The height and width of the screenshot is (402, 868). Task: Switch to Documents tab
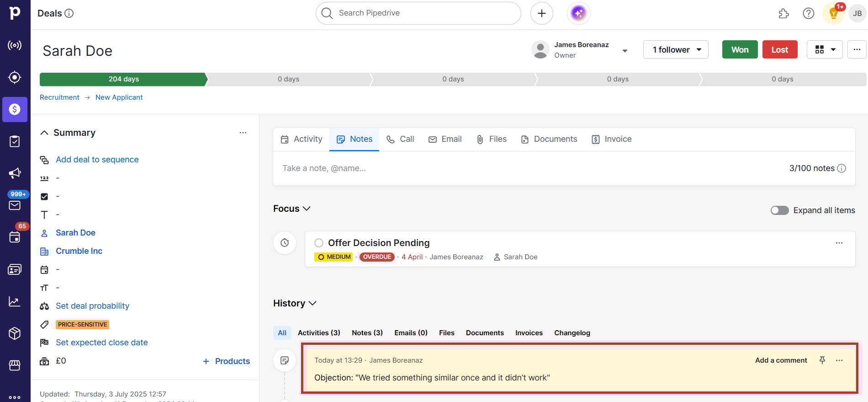click(x=549, y=139)
